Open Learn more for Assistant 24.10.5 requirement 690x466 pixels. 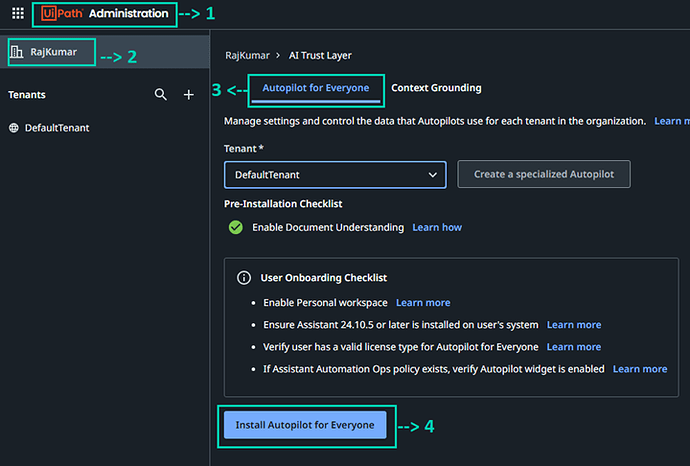[574, 325]
